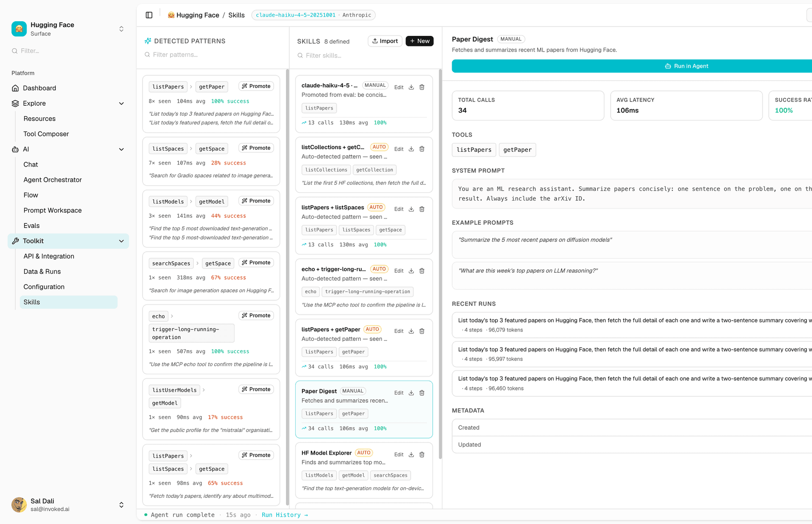Click the Hugging Face workspace logo
Image resolution: width=812 pixels, height=524 pixels.
pos(19,29)
